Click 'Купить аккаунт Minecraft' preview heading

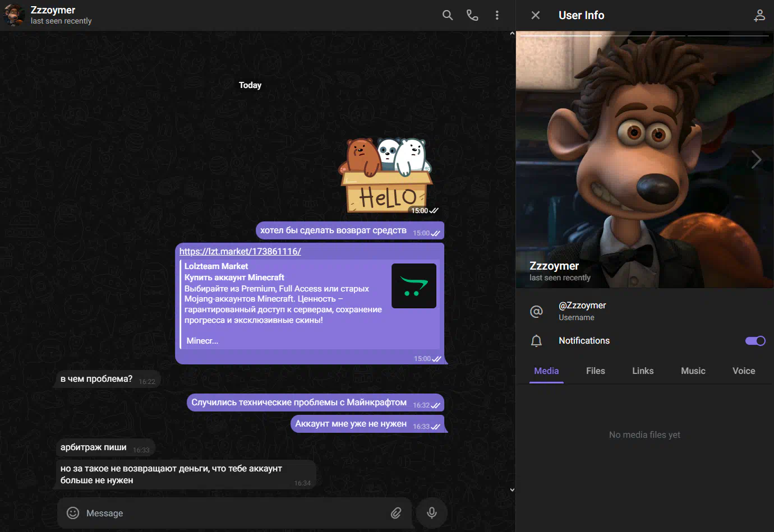(234, 277)
